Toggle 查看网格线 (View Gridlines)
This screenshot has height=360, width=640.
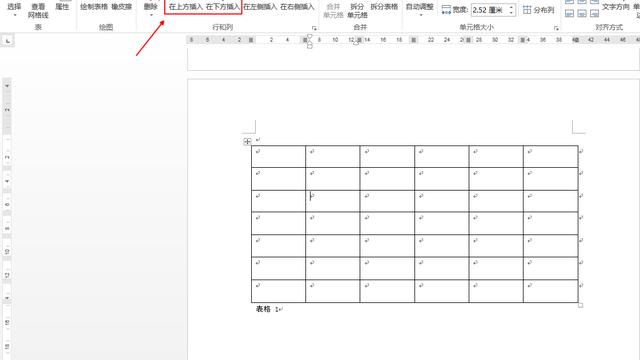38,11
